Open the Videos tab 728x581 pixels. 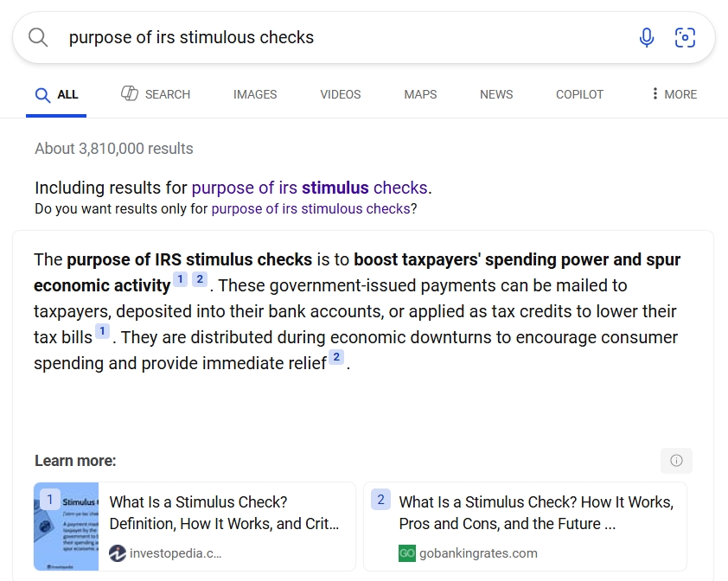coord(341,94)
